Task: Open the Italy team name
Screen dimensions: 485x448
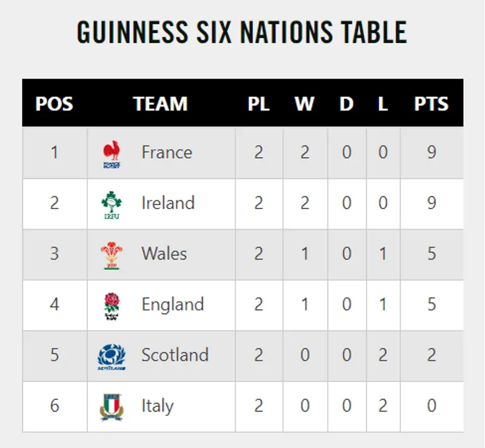Action: (157, 406)
